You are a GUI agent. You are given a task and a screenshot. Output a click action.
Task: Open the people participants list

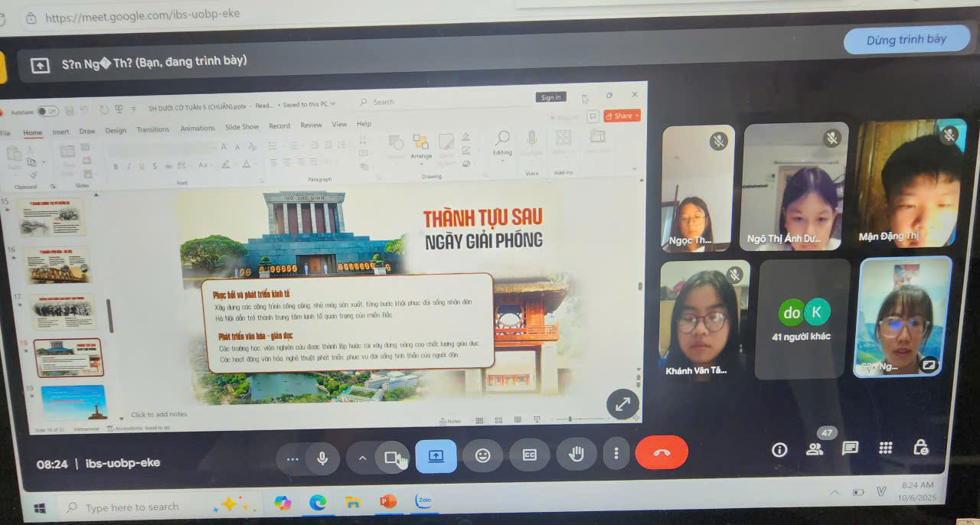(x=815, y=449)
